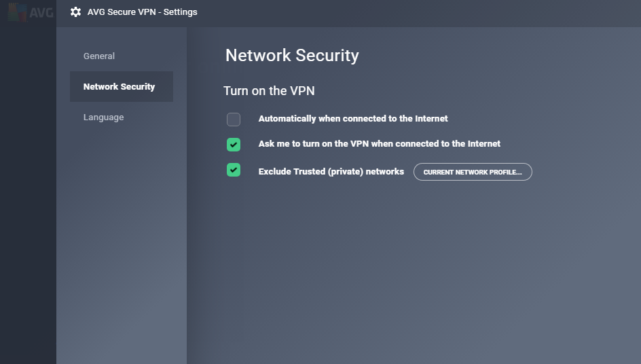Screen dimensions: 641x364
Task: Click the green checkmark beside Exclude Trusted option
Action: [x=234, y=170]
